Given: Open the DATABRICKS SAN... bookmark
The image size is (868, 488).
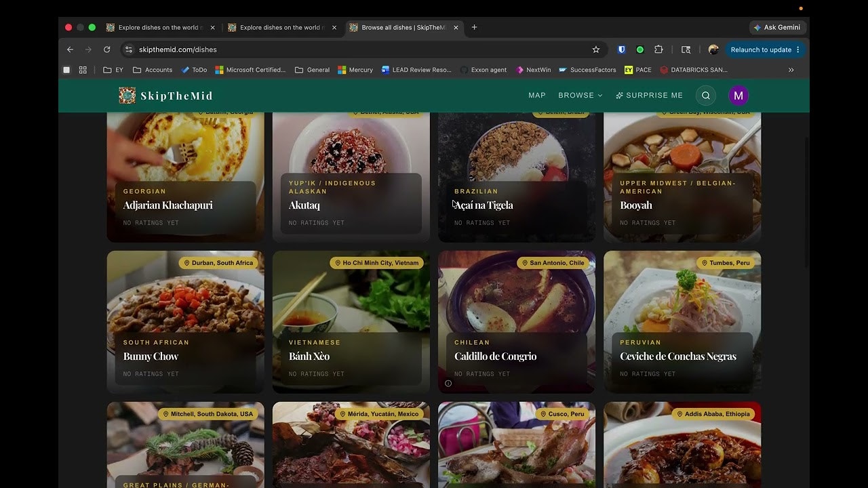Looking at the screenshot, I should click(x=694, y=70).
